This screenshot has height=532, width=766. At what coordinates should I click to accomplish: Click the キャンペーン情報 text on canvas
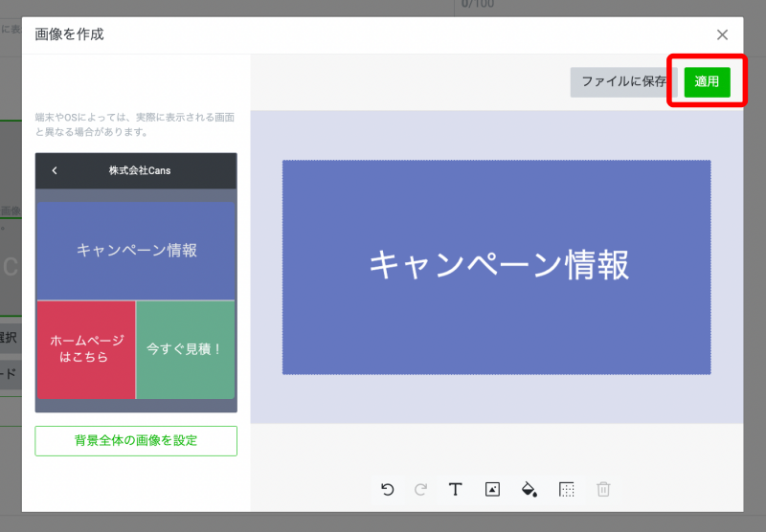pos(499,265)
